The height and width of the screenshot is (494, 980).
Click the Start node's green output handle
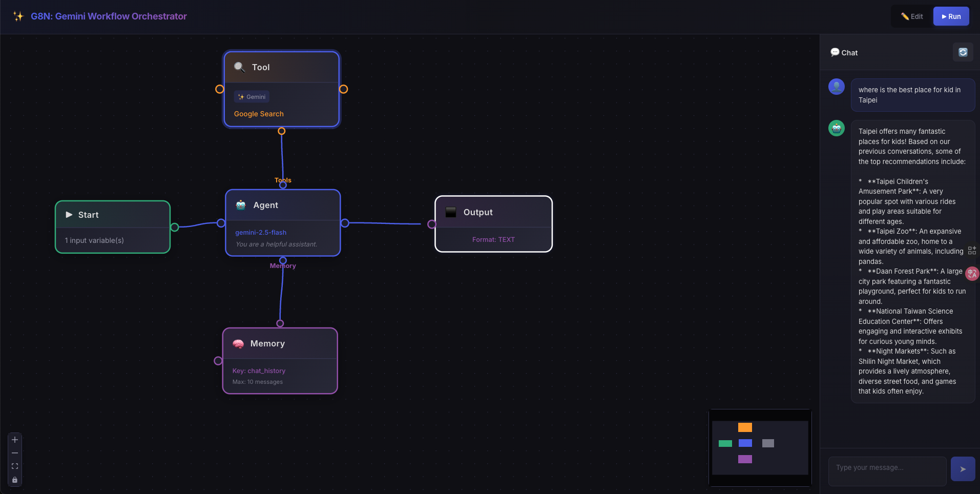pyautogui.click(x=175, y=227)
